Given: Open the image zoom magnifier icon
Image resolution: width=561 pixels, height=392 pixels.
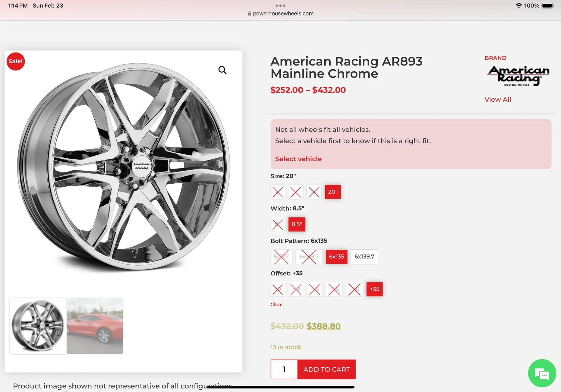Looking at the screenshot, I should click(x=222, y=70).
